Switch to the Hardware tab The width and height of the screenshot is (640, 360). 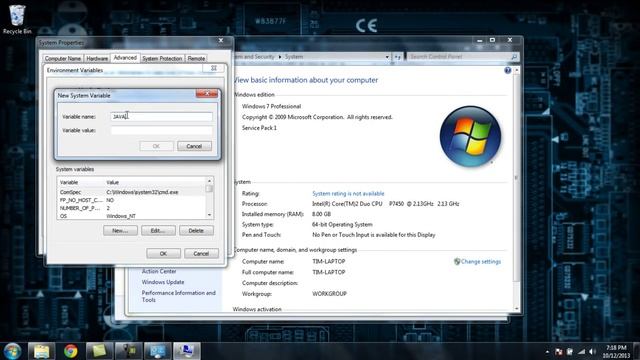pyautogui.click(x=97, y=59)
